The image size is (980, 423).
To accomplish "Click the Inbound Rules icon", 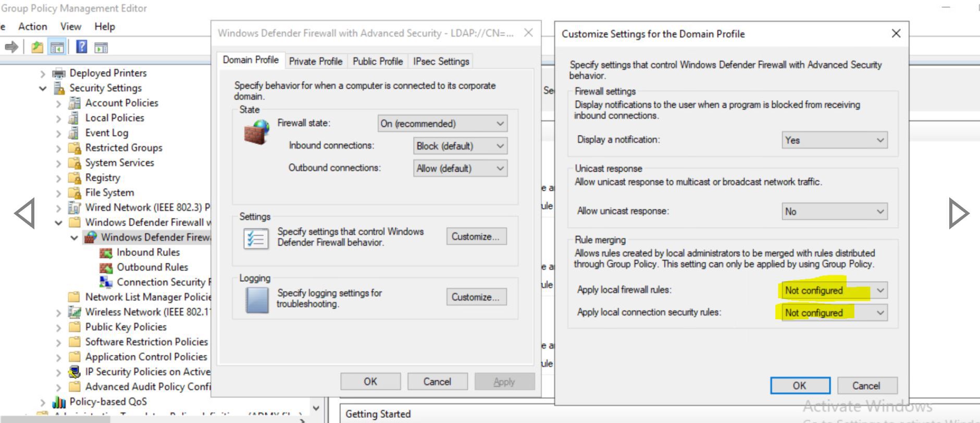I will [106, 252].
